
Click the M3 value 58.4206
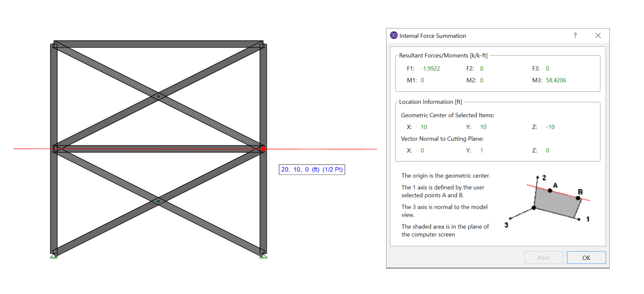coord(556,80)
